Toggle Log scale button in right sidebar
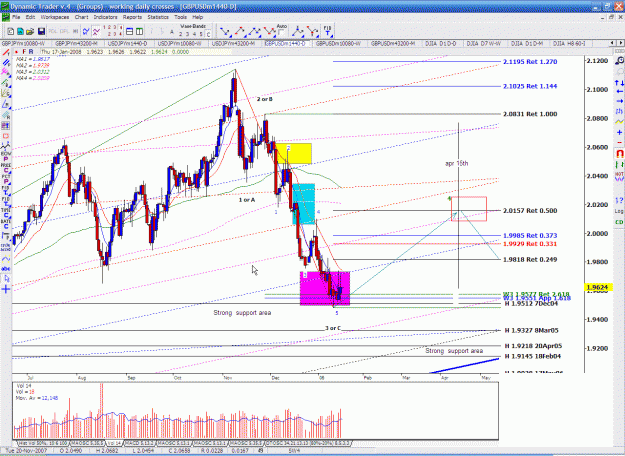Screen dimensions: 625x456 619,211
